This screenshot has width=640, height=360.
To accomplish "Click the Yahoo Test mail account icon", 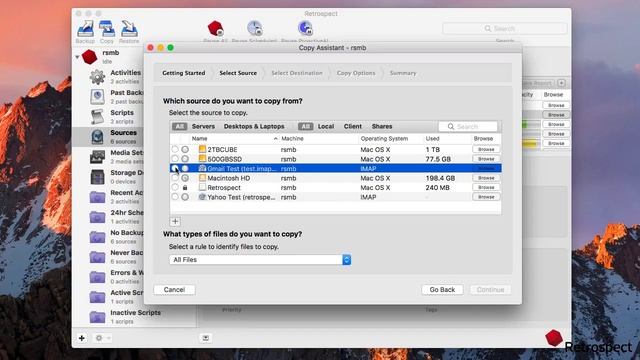I will point(202,197).
